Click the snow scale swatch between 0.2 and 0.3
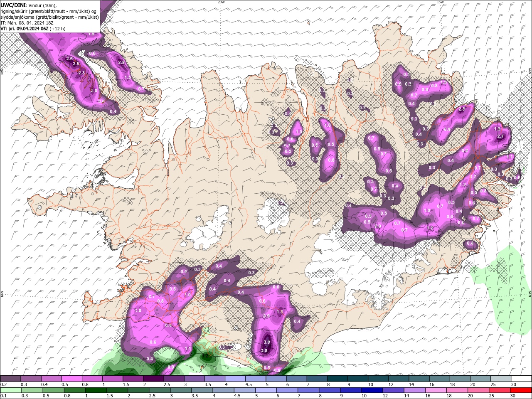 [10, 379]
